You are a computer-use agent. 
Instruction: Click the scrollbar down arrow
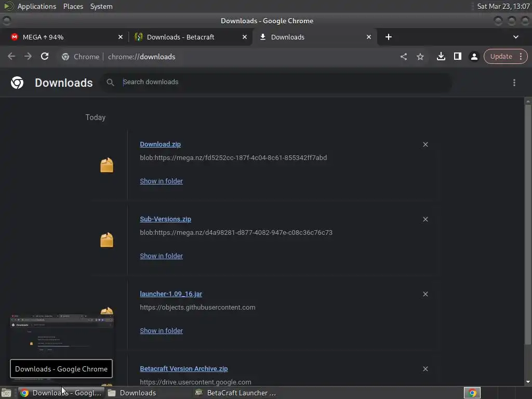[x=528, y=382]
